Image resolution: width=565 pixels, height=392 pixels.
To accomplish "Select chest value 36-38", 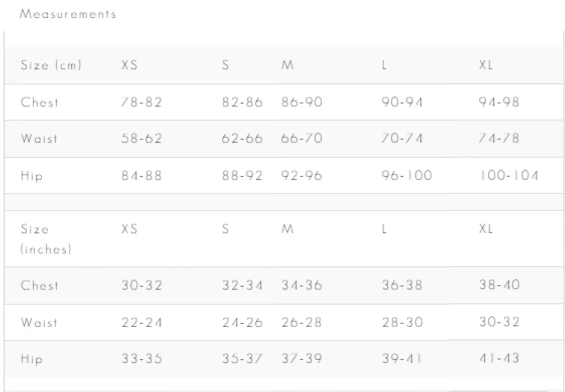I will [x=402, y=285].
